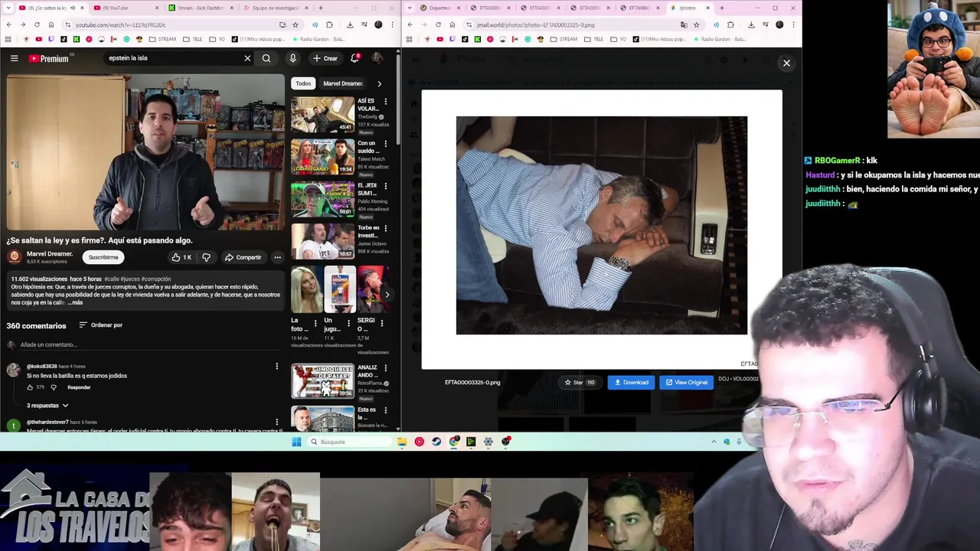The height and width of the screenshot is (551, 980).
Task: Bookmark the YouTube page with star icon
Action: pyautogui.click(x=295, y=24)
